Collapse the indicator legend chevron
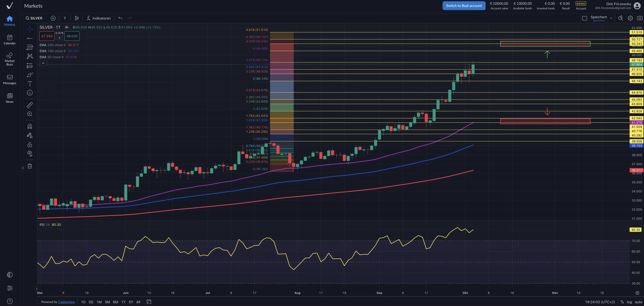644x306 pixels. point(43,63)
